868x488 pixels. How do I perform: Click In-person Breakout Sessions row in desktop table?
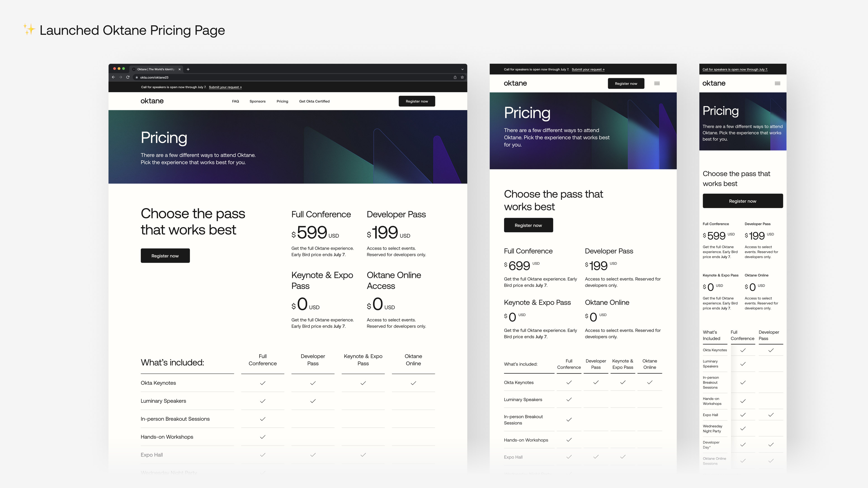[x=175, y=419]
